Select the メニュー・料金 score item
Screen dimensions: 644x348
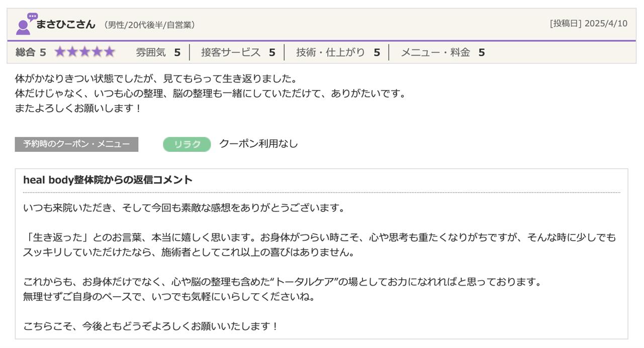tap(442, 52)
